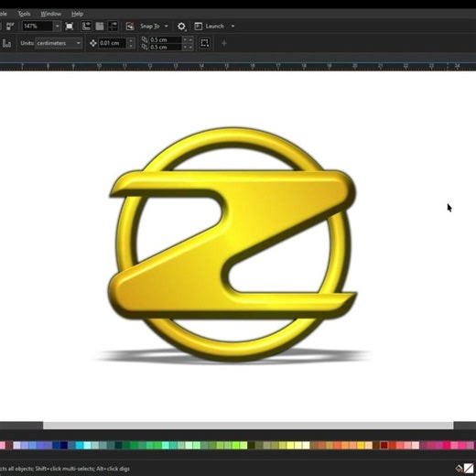Pick the dark olive palette swatch
The image size is (476, 476).
[x=252, y=446]
